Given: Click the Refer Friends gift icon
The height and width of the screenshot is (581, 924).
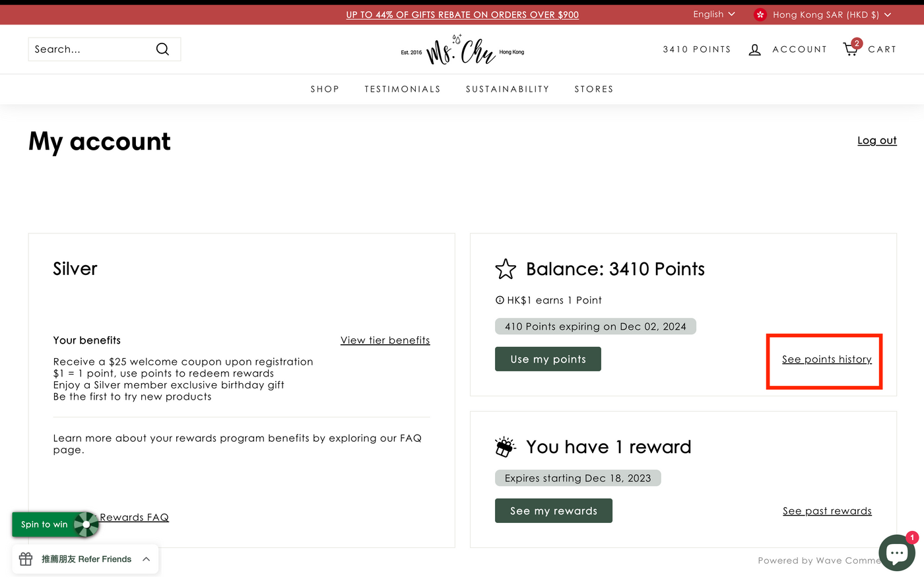Looking at the screenshot, I should coord(26,559).
